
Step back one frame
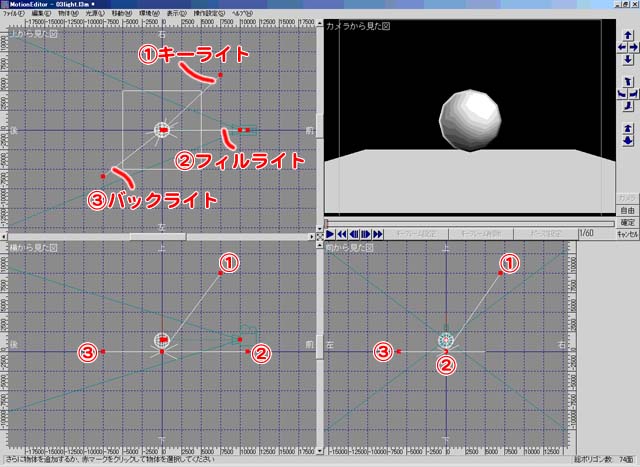click(x=353, y=233)
